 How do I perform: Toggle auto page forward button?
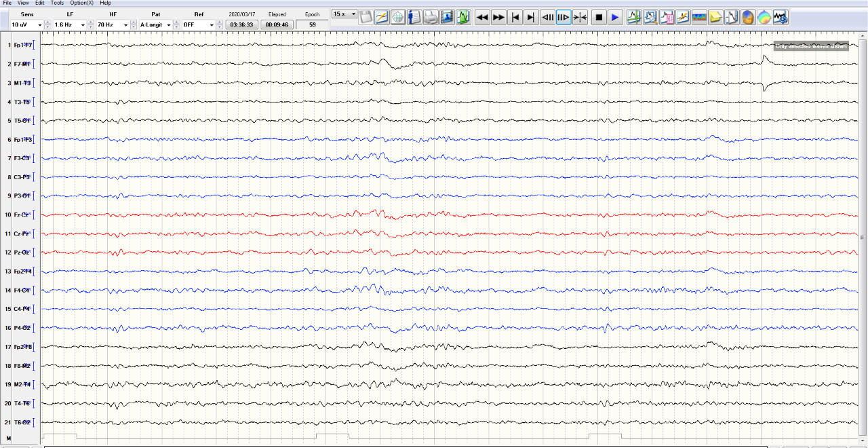point(564,18)
